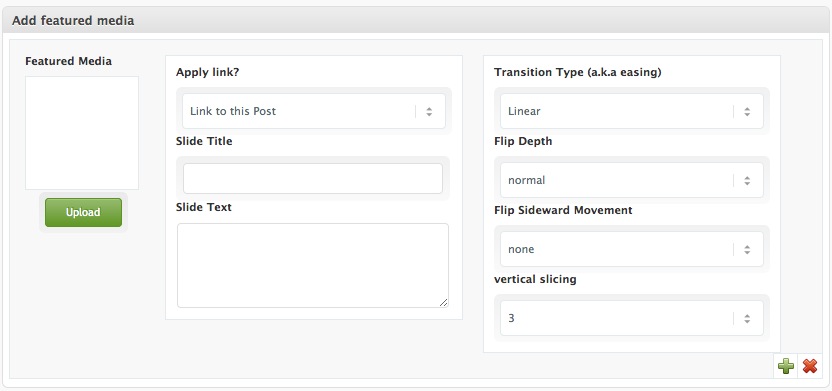Click the arrows icon on the Linear select
The height and width of the screenshot is (391, 832).
pyautogui.click(x=747, y=111)
